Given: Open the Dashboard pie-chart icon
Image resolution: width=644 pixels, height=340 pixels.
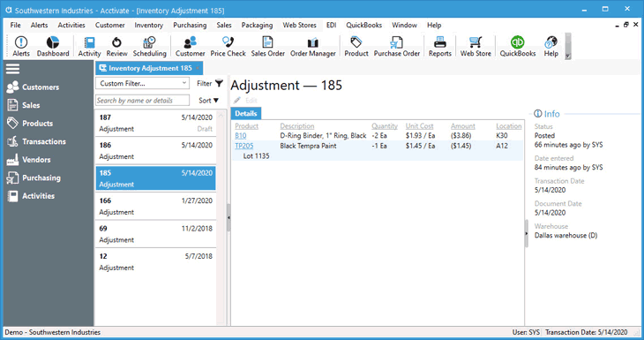Looking at the screenshot, I should tap(53, 46).
